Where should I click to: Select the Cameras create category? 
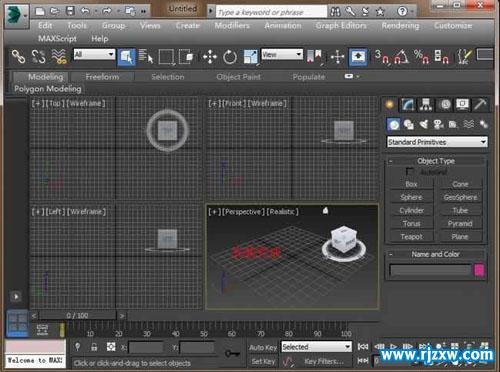pyautogui.click(x=438, y=125)
